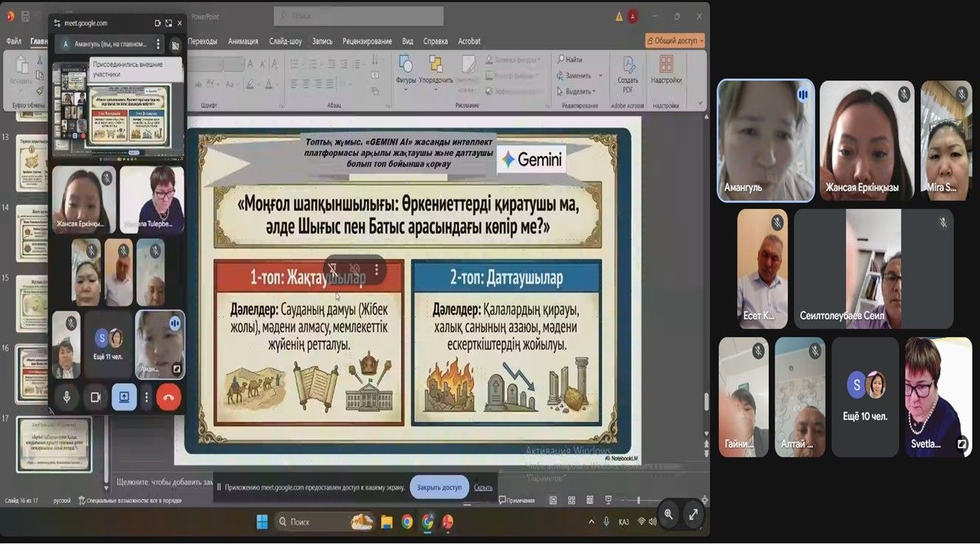Expand the Выделить selection dropdown
This screenshot has height=551, width=980.
click(x=579, y=91)
